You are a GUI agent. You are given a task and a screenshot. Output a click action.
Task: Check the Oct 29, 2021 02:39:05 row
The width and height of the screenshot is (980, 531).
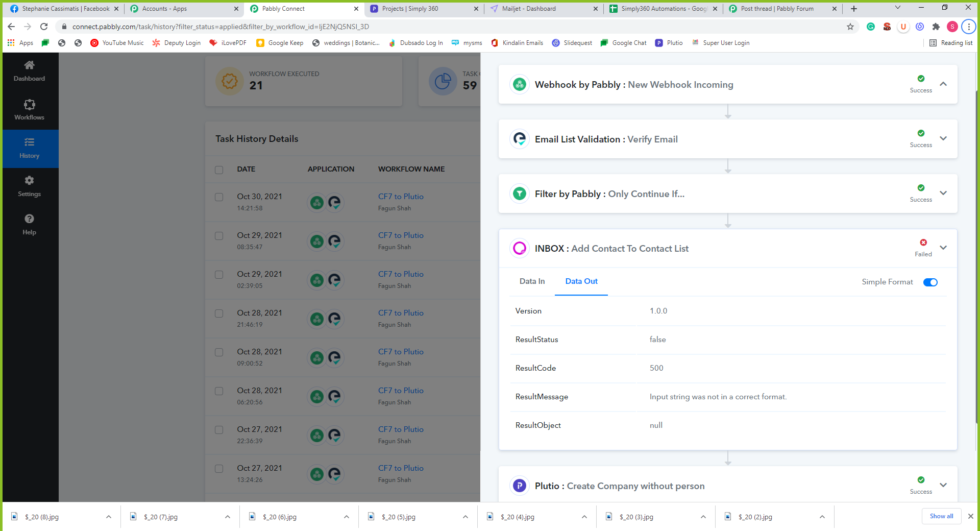coord(219,275)
